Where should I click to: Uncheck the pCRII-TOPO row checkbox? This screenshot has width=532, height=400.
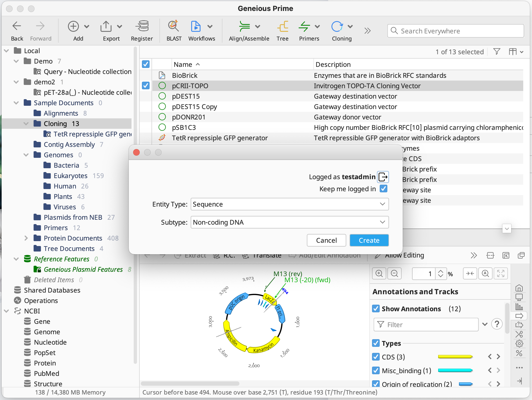click(145, 85)
